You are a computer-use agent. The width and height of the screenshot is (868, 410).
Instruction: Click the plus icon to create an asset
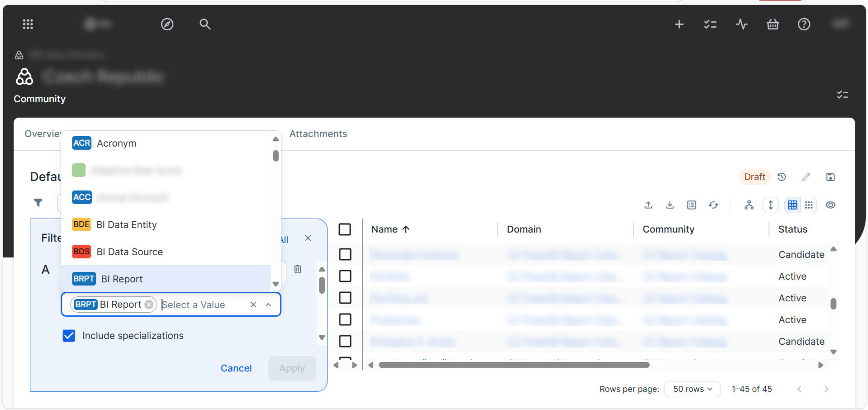(679, 24)
